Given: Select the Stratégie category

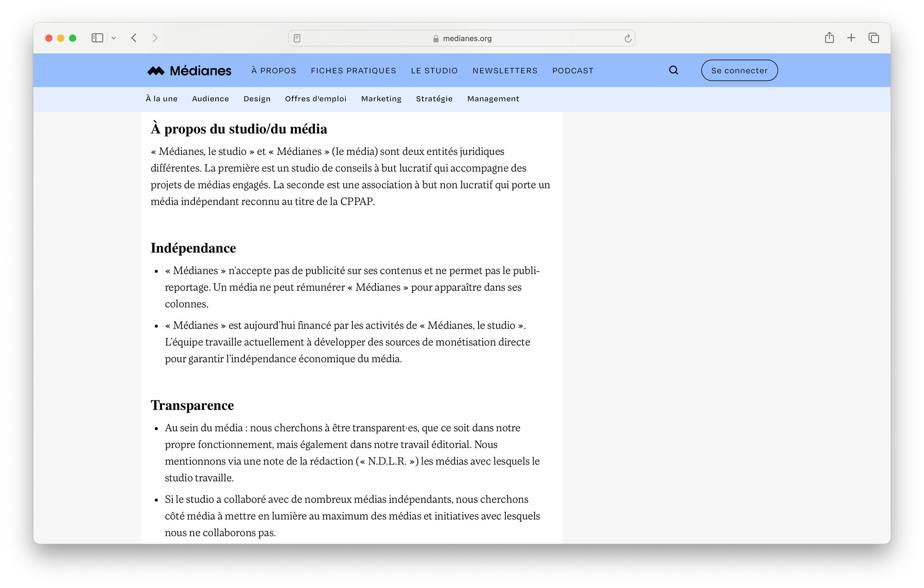Looking at the screenshot, I should coord(434,99).
